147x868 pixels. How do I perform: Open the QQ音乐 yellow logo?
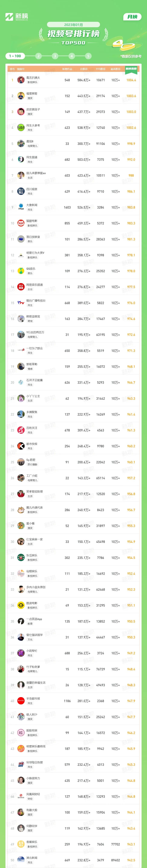pyautogui.click(x=21, y=271)
